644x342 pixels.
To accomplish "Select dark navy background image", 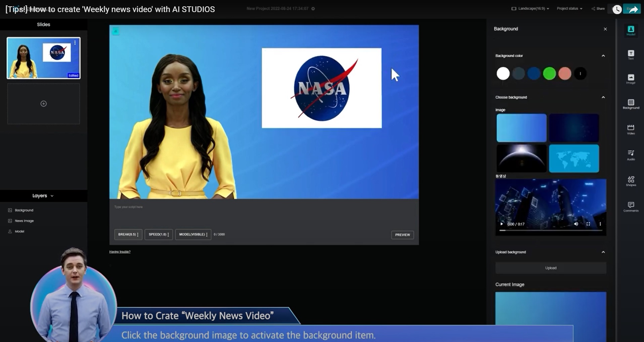I will 574,128.
